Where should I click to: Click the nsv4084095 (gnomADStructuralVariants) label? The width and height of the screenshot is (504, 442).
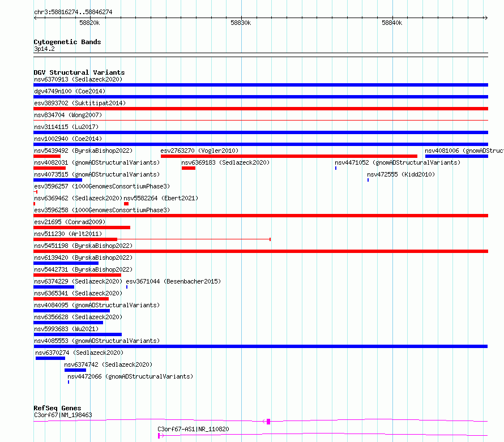click(97, 305)
